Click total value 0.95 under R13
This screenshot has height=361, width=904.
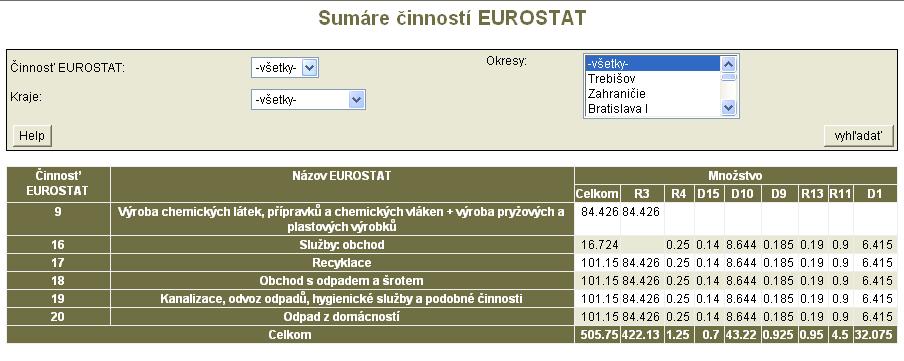coord(812,334)
